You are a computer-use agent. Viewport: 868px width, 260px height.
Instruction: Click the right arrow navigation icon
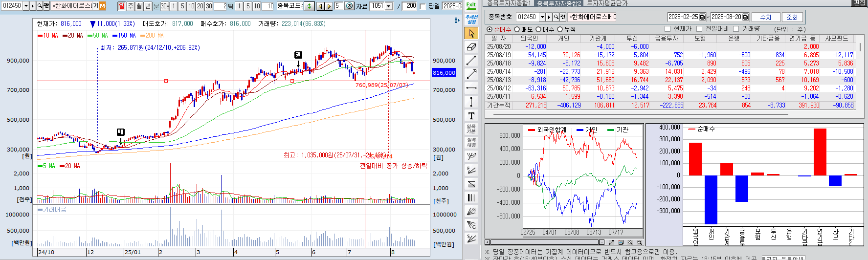(329, 6)
